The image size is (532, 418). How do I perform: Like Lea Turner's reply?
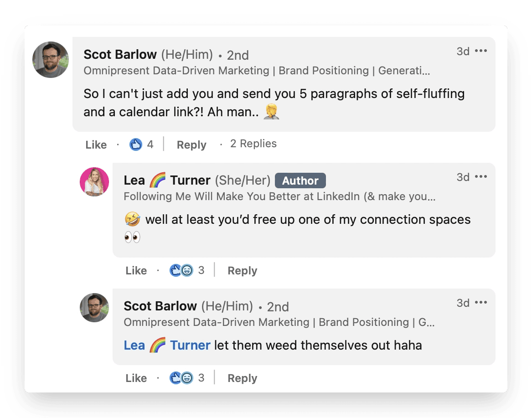(136, 271)
